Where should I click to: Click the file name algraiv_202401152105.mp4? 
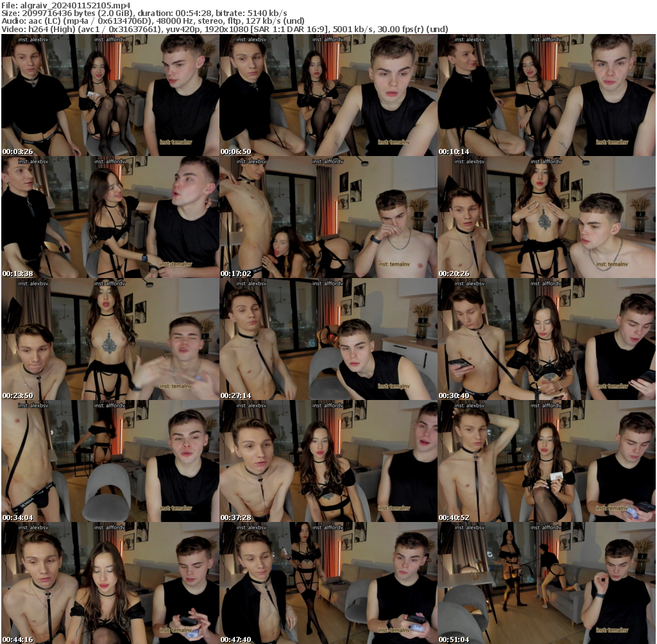pos(75,4)
